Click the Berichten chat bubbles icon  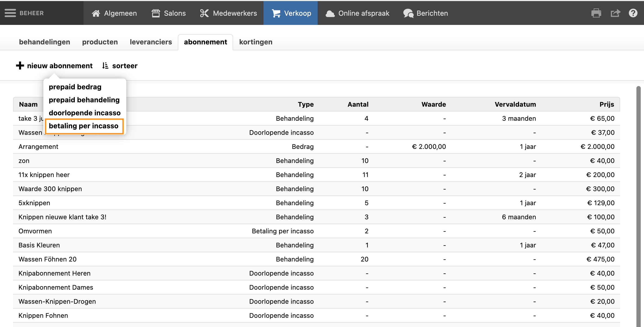[x=408, y=13]
